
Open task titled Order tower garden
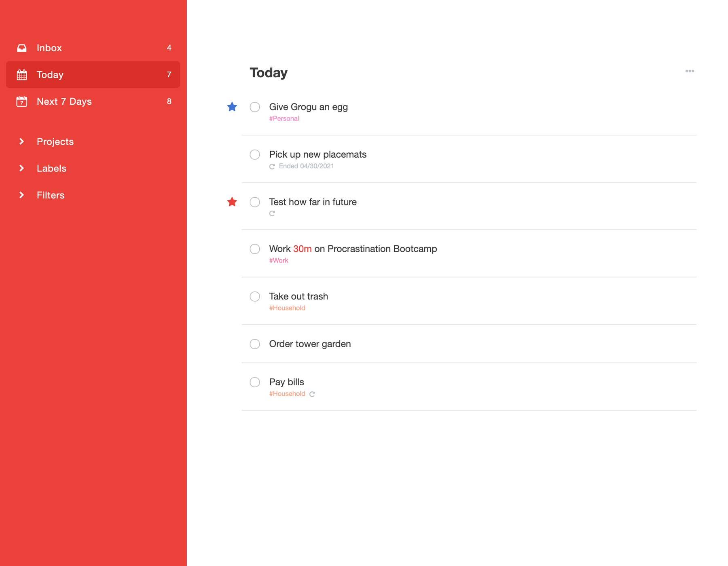coord(310,344)
